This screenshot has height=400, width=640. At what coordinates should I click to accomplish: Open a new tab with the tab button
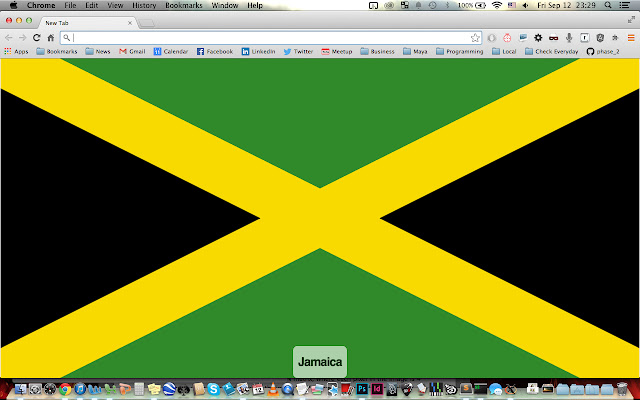[147, 23]
